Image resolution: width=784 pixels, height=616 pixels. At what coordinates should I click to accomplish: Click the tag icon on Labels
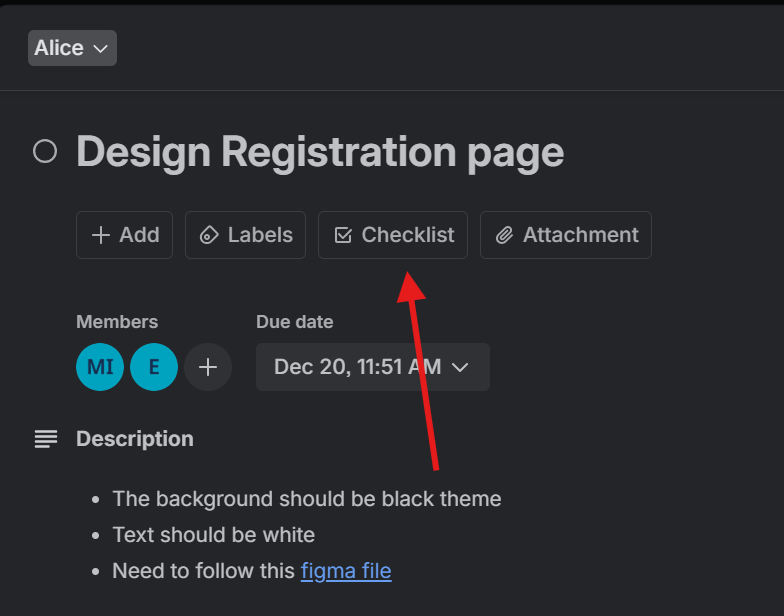[x=209, y=235]
